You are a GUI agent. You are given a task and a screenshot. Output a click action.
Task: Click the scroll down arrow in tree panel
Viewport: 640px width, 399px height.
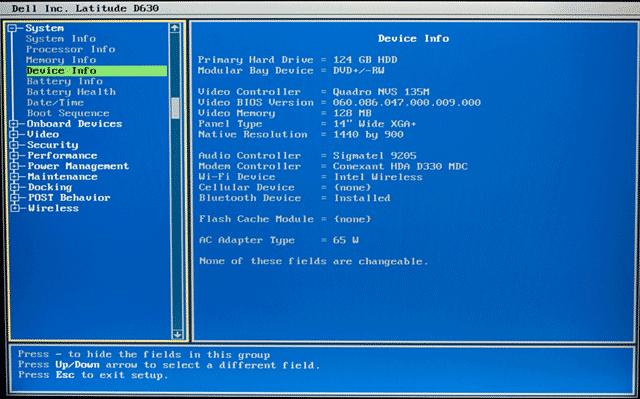[x=177, y=334]
